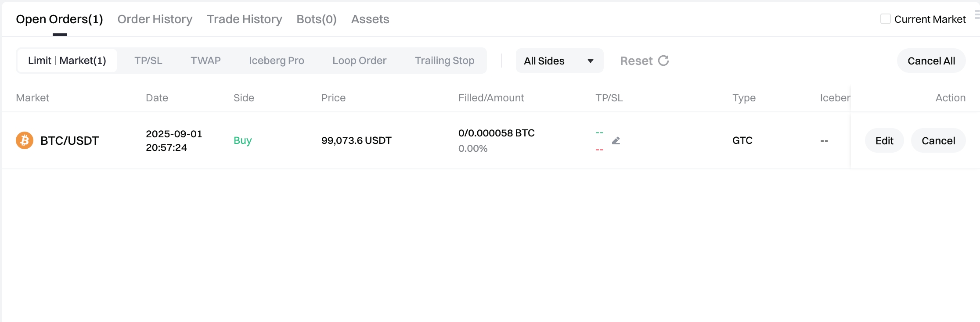Click the TP/SL edit pencil icon
The height and width of the screenshot is (322, 980).
616,141
